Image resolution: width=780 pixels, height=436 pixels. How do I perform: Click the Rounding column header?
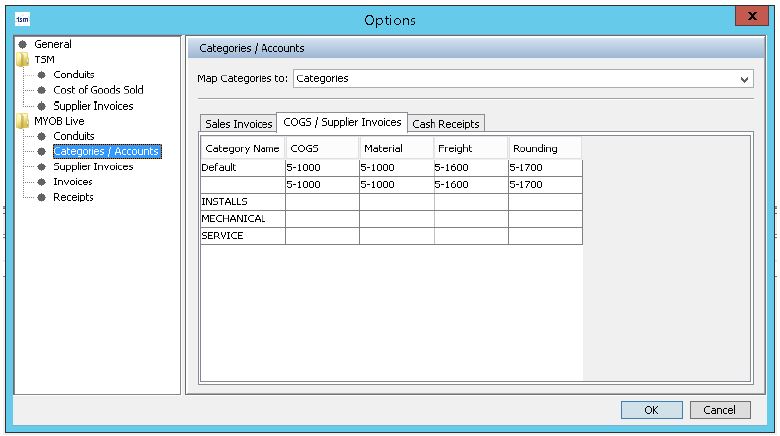point(545,149)
